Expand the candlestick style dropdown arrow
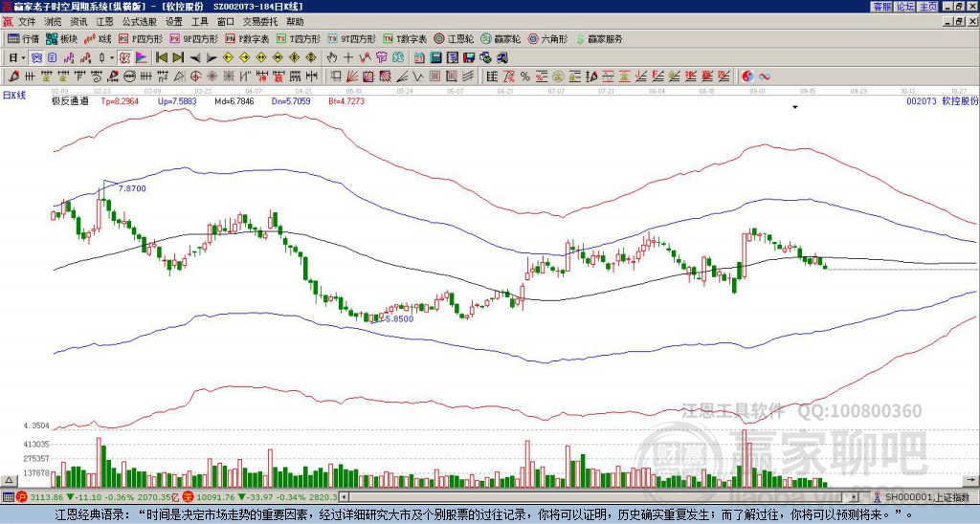 coord(112,57)
